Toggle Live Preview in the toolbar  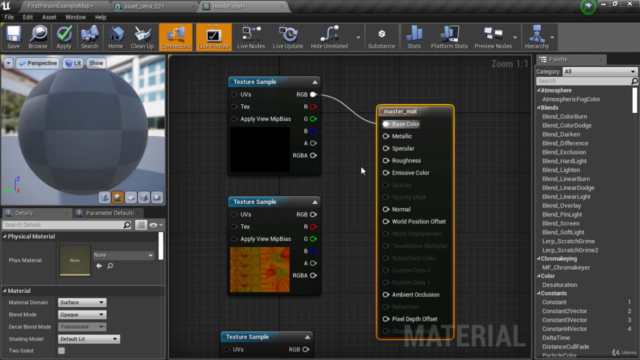(213, 37)
